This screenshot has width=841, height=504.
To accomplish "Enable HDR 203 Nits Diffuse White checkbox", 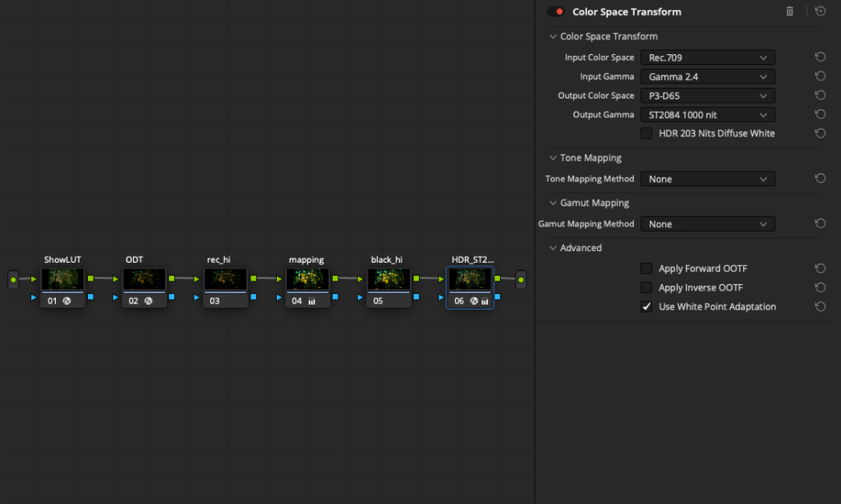I will (x=646, y=133).
